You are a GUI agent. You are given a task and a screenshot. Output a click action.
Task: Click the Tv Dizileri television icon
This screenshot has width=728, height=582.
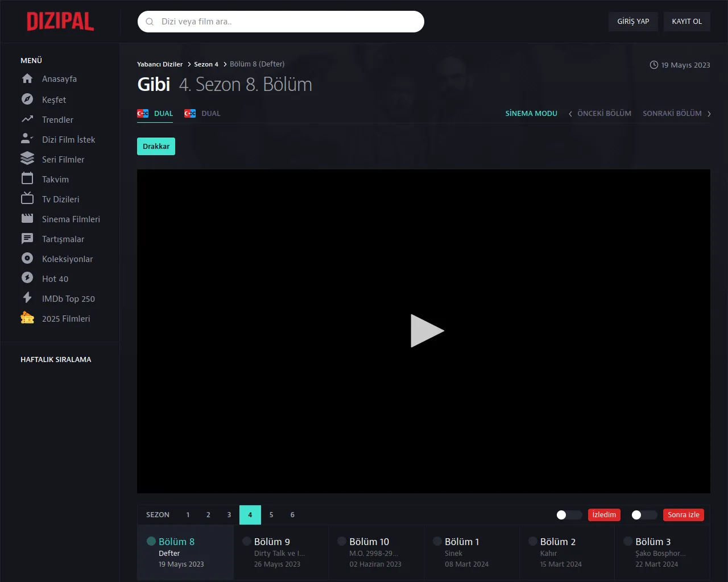pos(27,198)
